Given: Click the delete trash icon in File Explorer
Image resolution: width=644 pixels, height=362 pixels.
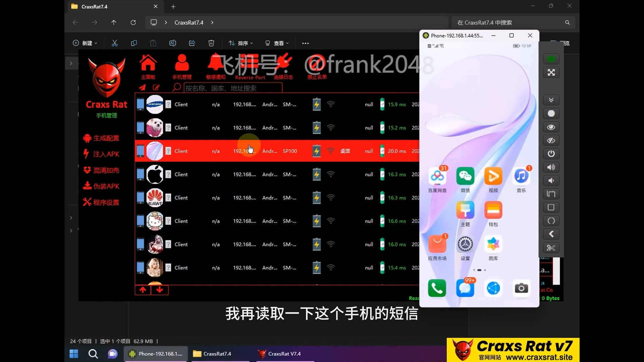Looking at the screenshot, I should pyautogui.click(x=211, y=43).
